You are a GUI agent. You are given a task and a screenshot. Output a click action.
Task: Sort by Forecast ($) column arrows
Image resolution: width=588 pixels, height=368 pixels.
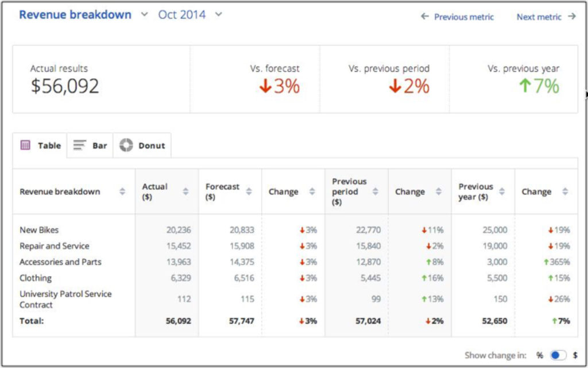click(249, 191)
